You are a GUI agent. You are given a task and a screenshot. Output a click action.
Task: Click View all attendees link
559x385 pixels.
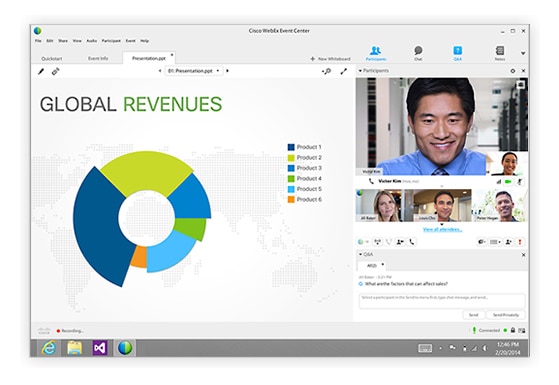click(442, 230)
